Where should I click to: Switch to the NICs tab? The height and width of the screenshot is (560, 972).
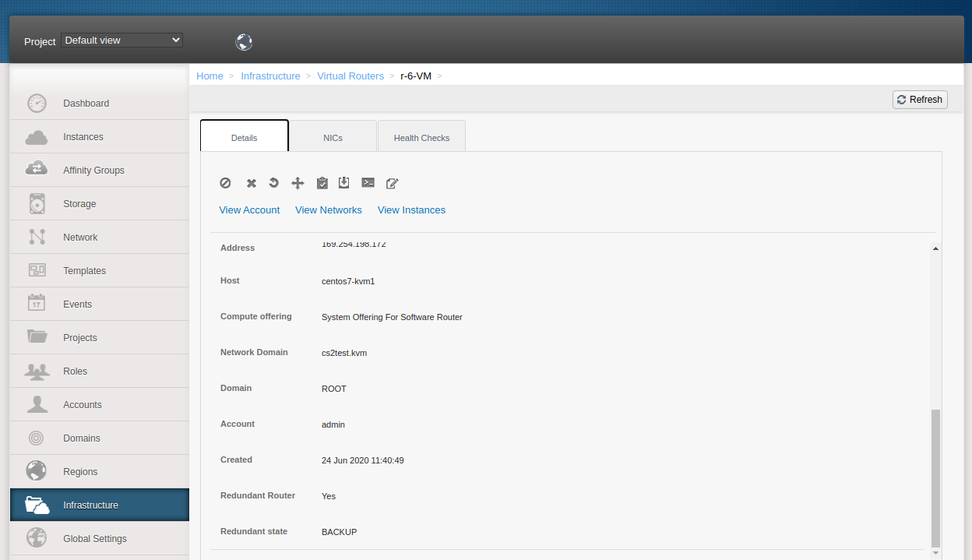333,136
